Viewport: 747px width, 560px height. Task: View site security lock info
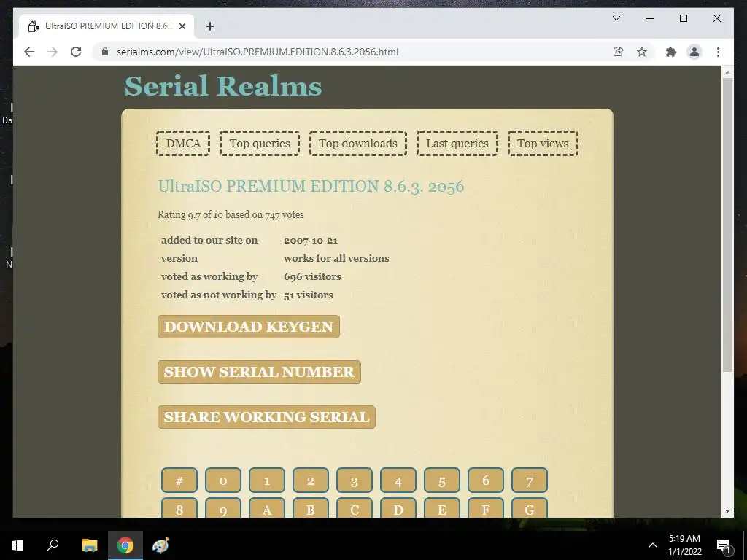[x=105, y=52]
